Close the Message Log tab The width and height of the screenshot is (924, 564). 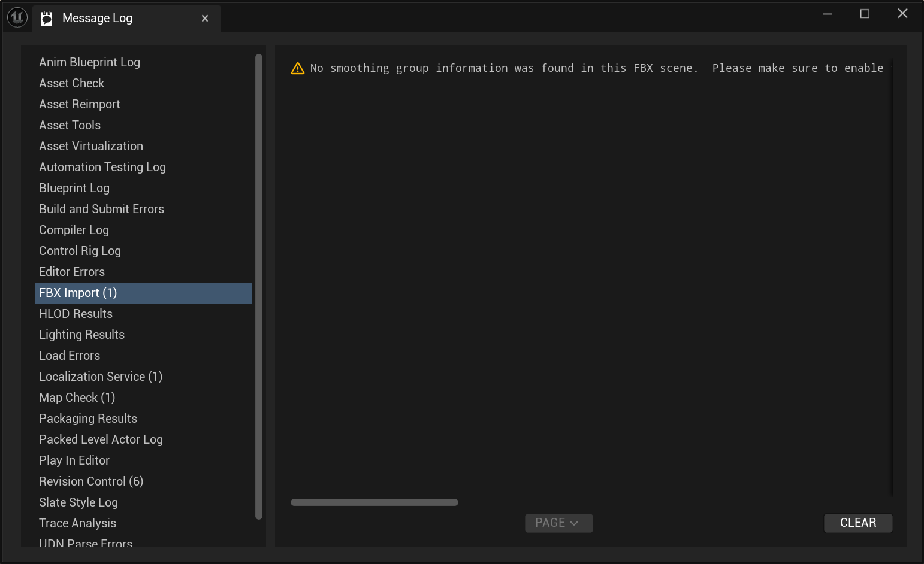[x=204, y=18]
